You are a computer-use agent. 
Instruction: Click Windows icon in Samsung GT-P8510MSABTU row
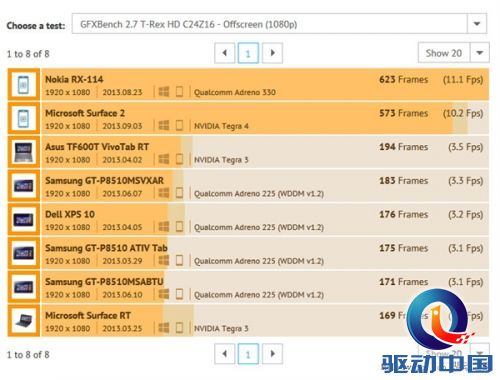point(164,294)
